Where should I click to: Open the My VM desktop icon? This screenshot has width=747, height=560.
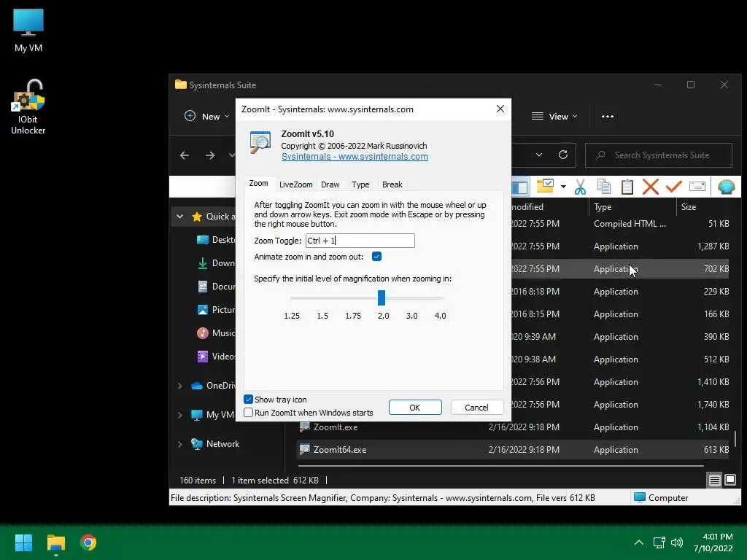[28, 31]
